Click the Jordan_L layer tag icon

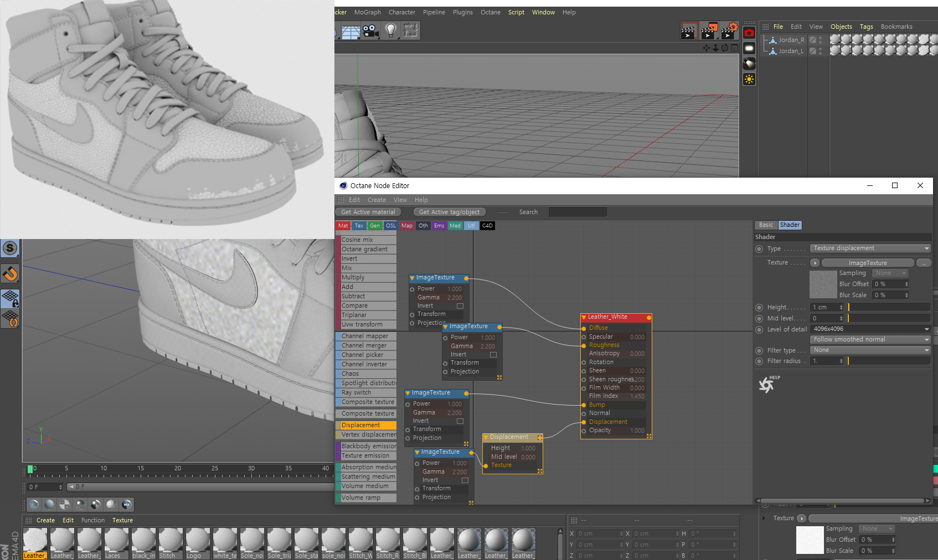pyautogui.click(x=813, y=51)
